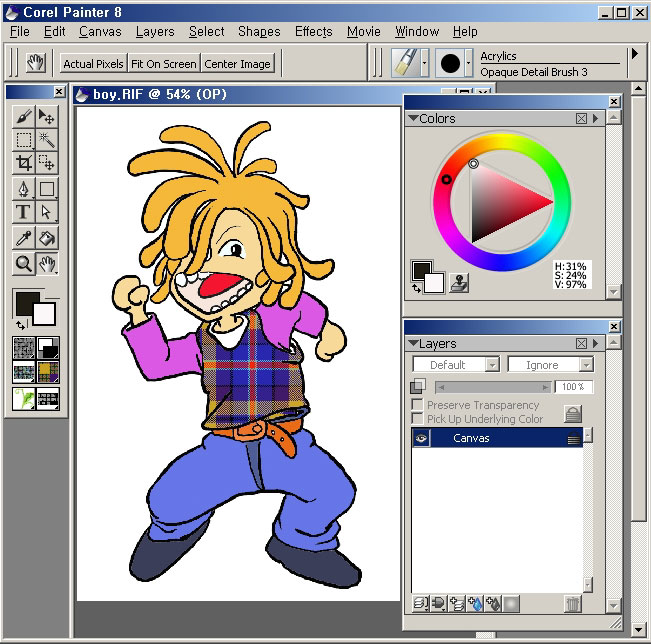Check Pick Up Underlying Color
This screenshot has height=644, width=651.
417,419
